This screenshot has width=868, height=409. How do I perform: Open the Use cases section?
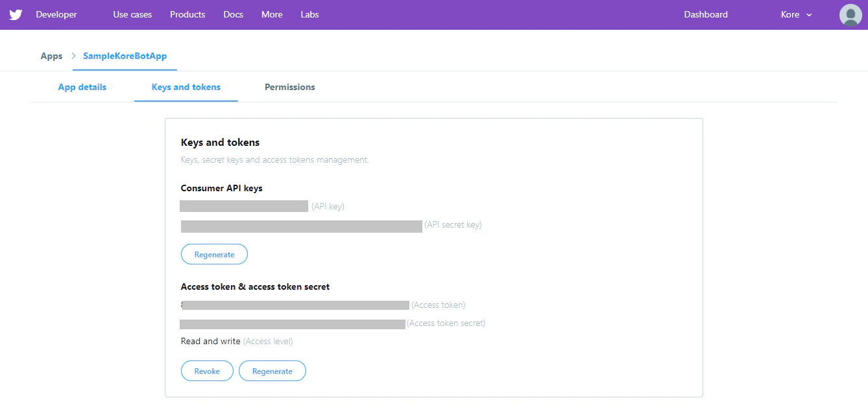[x=132, y=14]
